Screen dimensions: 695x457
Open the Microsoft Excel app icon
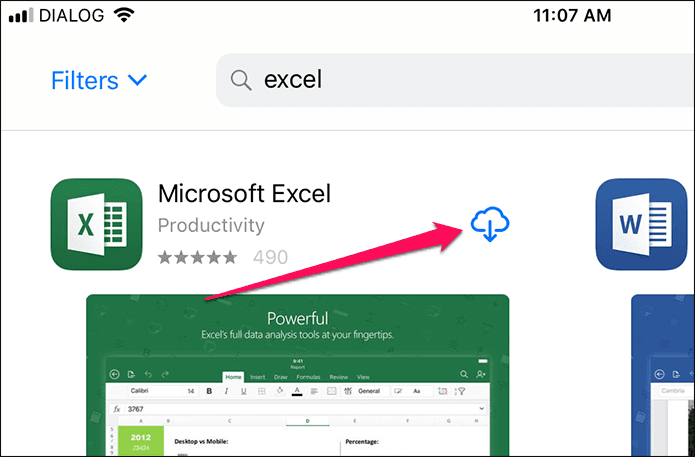97,224
